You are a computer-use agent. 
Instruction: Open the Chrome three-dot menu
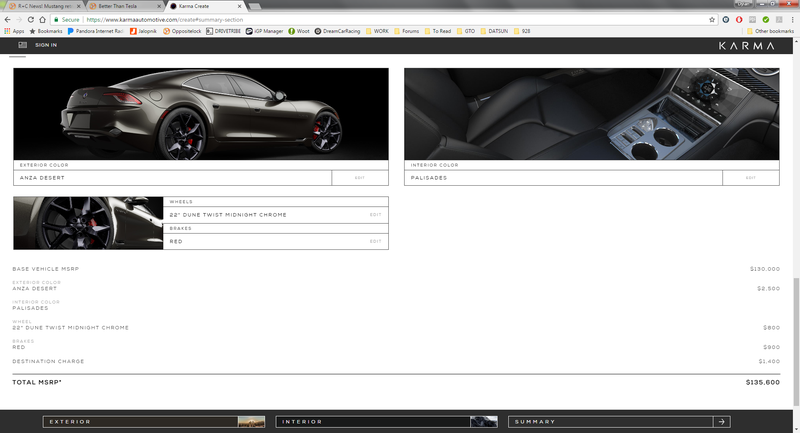[792, 19]
